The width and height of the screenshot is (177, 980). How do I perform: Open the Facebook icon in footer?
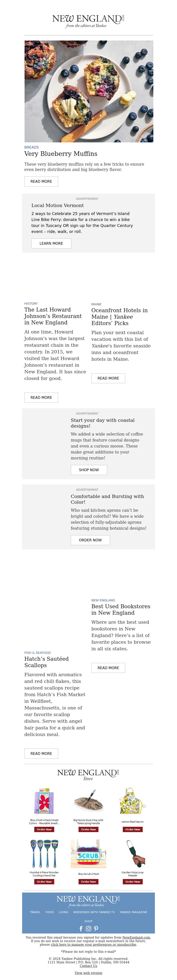coord(81,929)
